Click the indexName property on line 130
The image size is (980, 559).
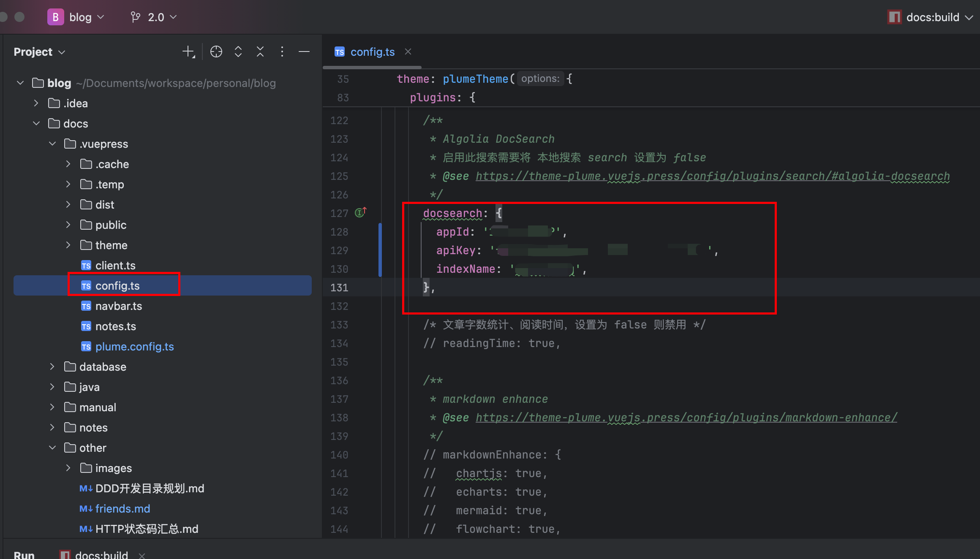click(465, 269)
